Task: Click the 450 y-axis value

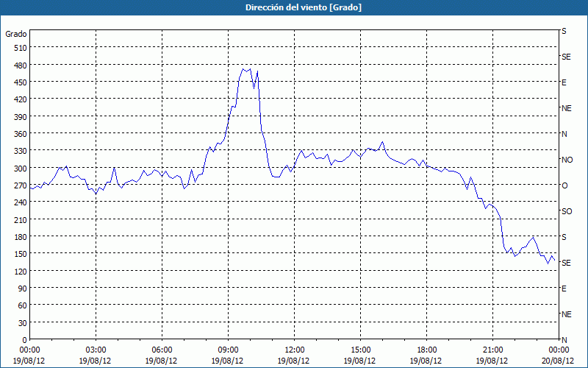Action: coord(21,82)
